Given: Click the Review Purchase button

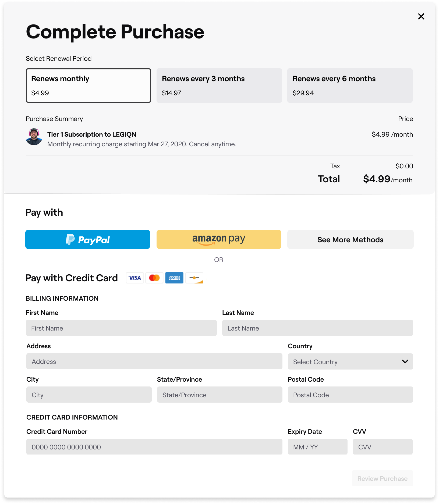Looking at the screenshot, I should point(382,478).
